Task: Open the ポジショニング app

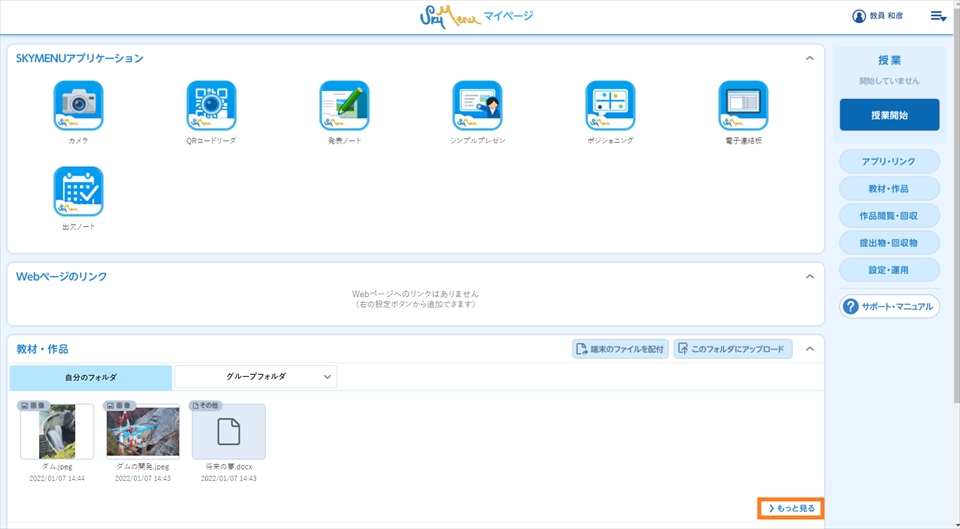Action: pyautogui.click(x=610, y=106)
